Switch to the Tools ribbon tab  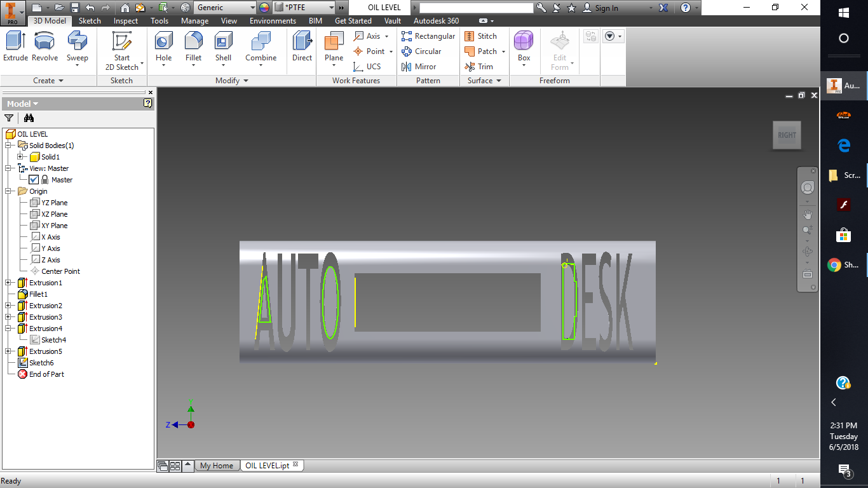[159, 21]
